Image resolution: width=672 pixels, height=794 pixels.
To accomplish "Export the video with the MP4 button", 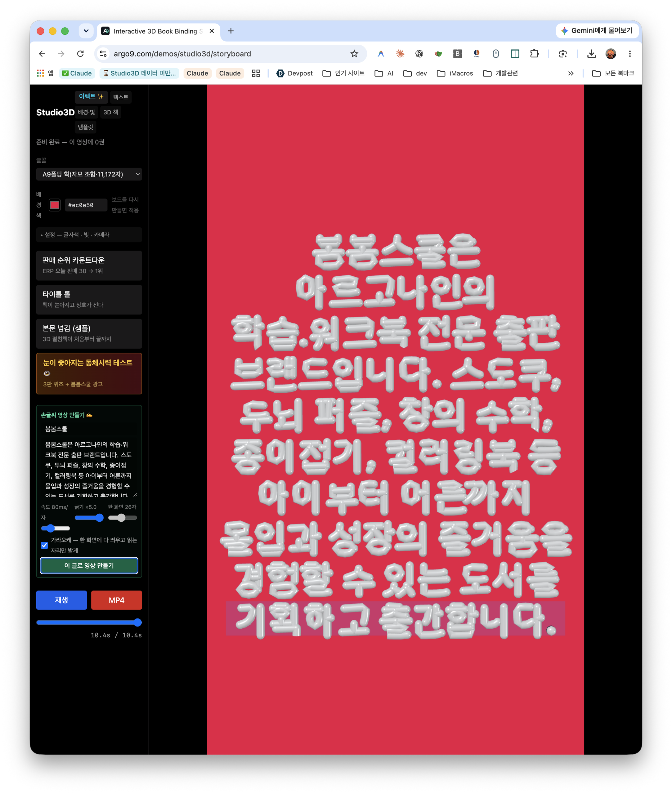I will 117,600.
